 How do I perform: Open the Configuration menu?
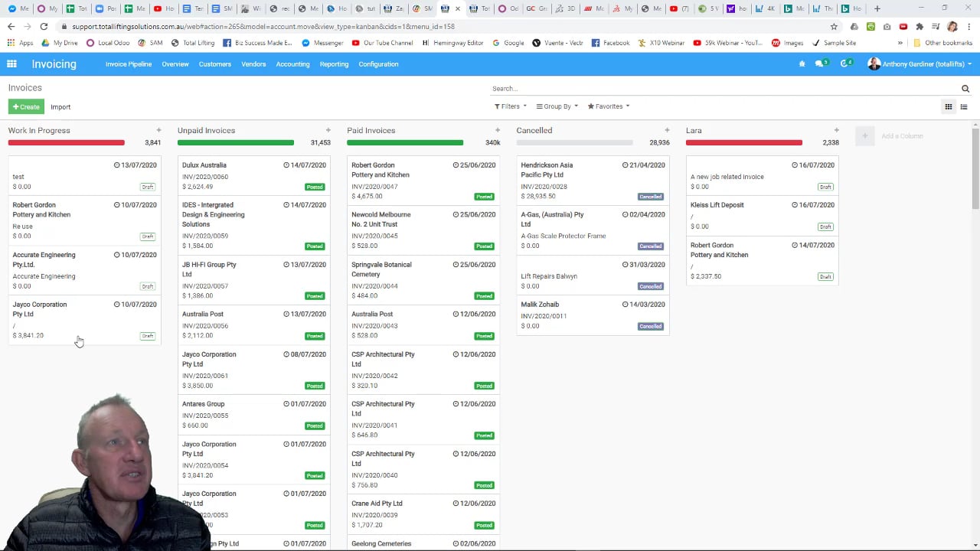[378, 64]
